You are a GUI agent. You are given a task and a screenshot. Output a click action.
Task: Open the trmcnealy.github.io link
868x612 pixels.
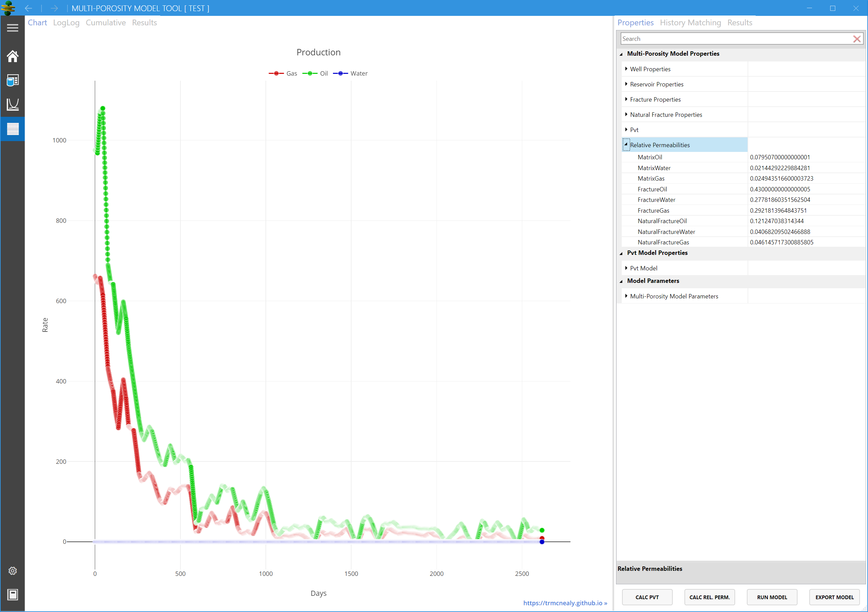coord(565,603)
